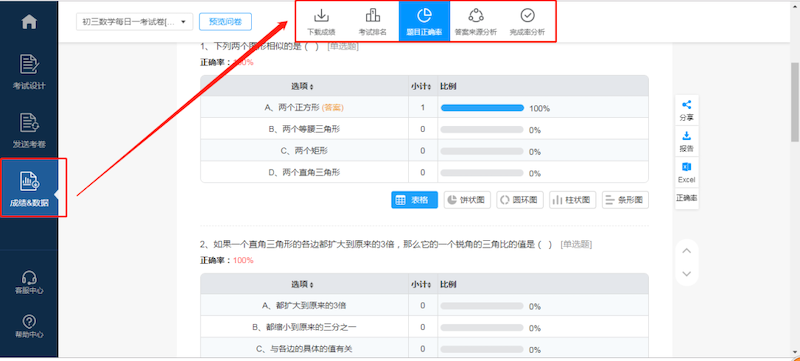Click the 分享 share icon
This screenshot has width=800, height=361.
click(687, 110)
